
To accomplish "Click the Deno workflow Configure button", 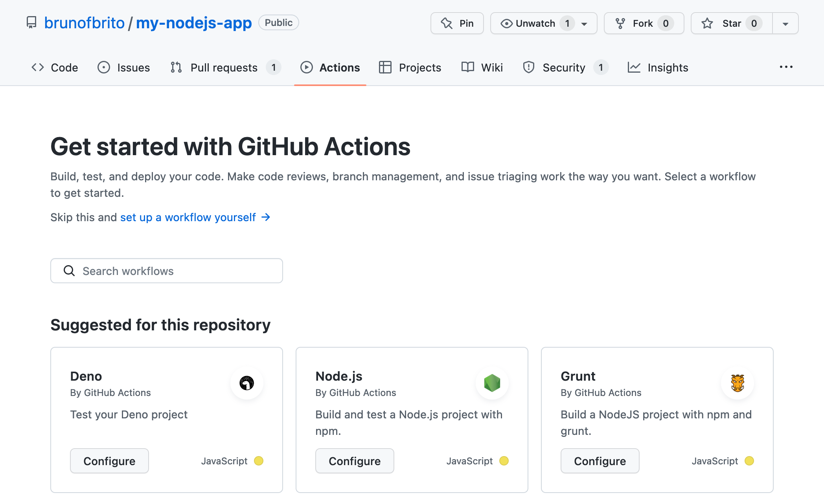I will tap(109, 460).
